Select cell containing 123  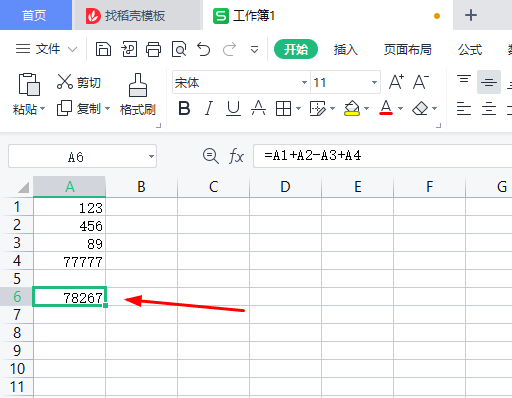70,207
